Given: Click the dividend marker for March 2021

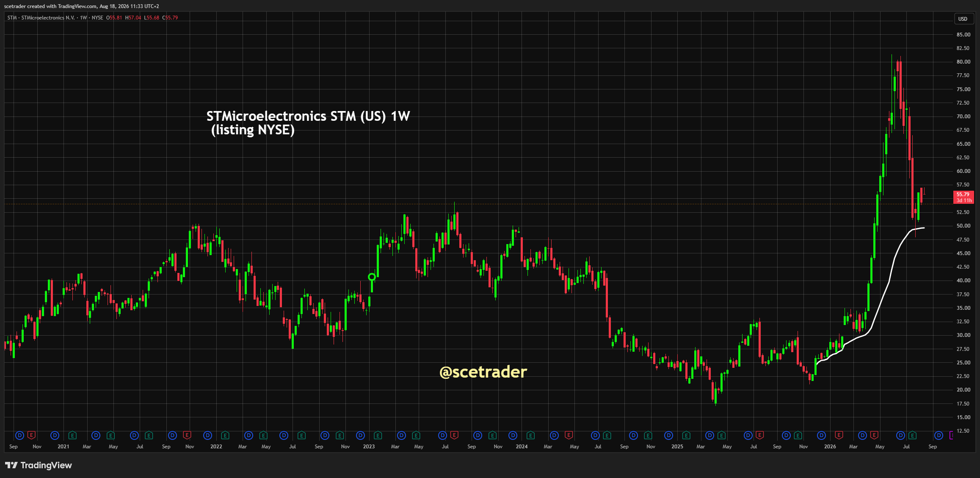Looking at the screenshot, I should [x=96, y=435].
